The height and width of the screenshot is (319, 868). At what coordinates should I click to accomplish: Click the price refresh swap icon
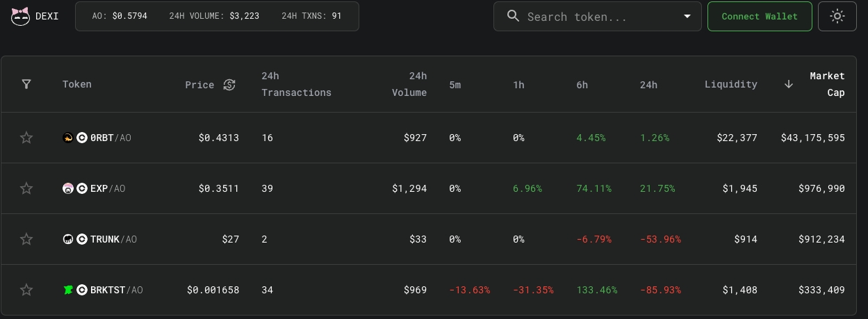click(x=229, y=85)
